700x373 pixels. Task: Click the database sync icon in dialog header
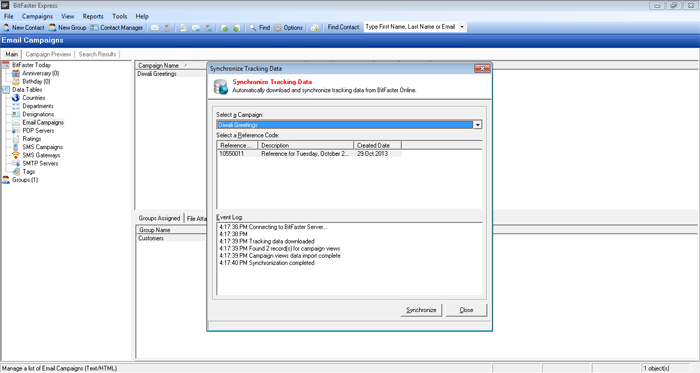[x=221, y=87]
